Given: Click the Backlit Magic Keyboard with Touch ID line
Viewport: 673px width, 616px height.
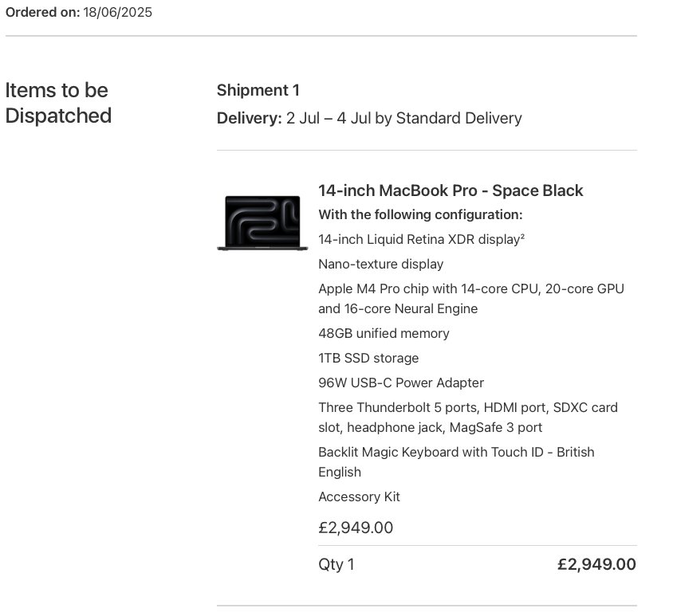Looking at the screenshot, I should point(456,462).
